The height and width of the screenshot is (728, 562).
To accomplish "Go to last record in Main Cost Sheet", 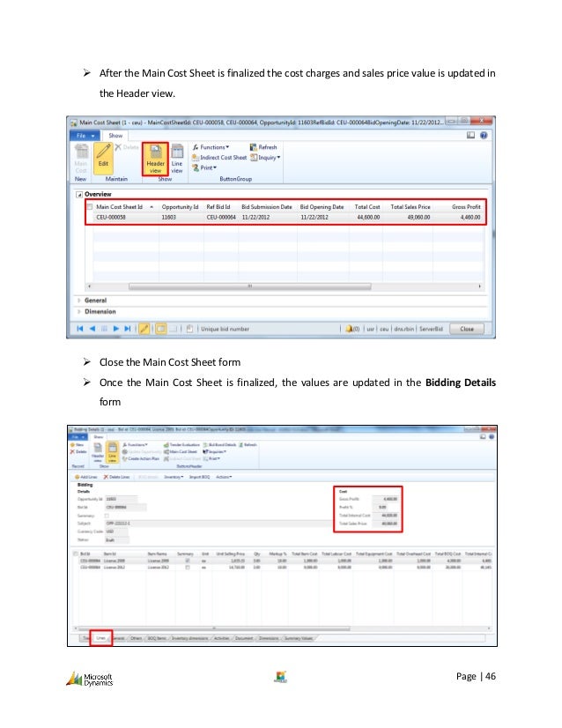I will pos(127,329).
